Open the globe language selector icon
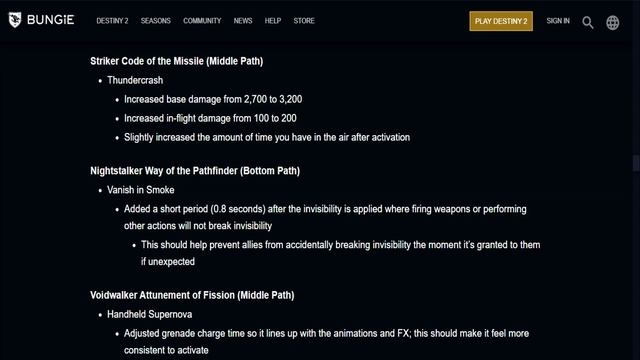Viewport: 640px width, 360px height. tap(613, 22)
